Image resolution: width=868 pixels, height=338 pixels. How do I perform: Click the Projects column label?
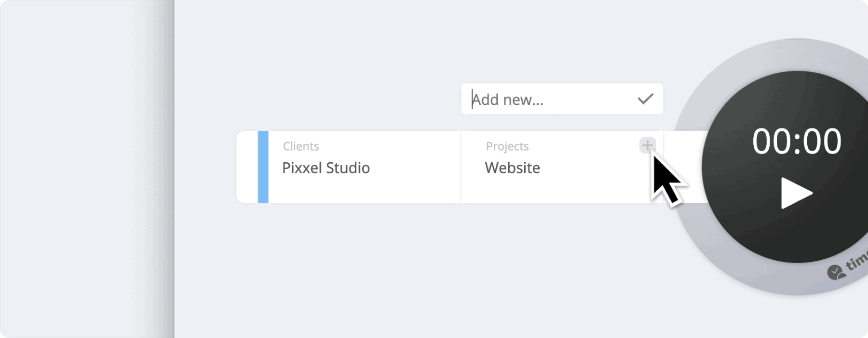[x=507, y=146]
